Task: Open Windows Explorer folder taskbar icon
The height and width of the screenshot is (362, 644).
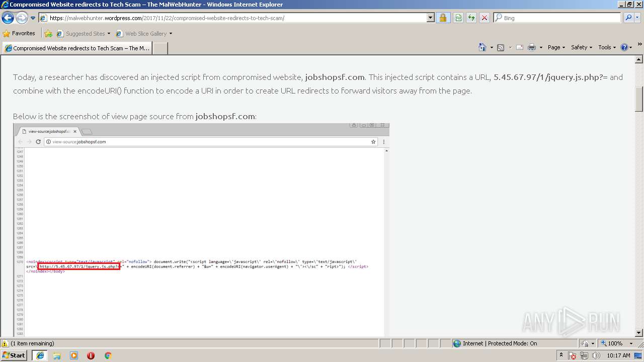Action: 57,355
